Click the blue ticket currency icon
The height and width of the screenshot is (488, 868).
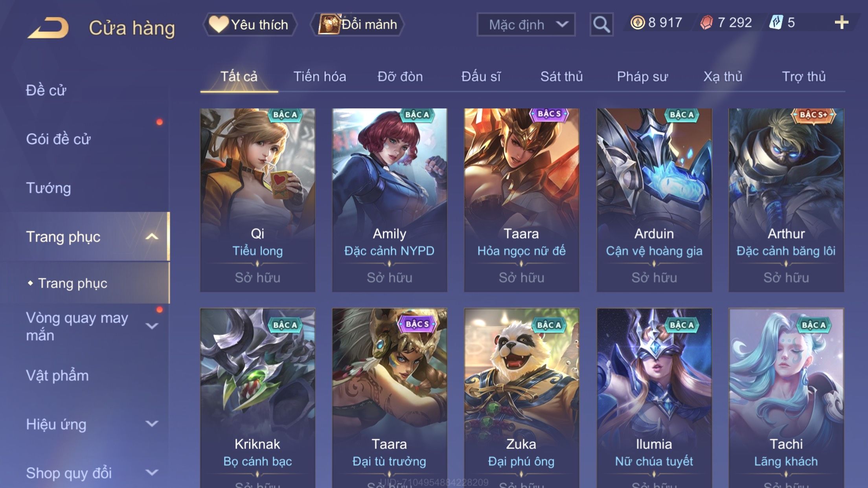click(x=776, y=22)
